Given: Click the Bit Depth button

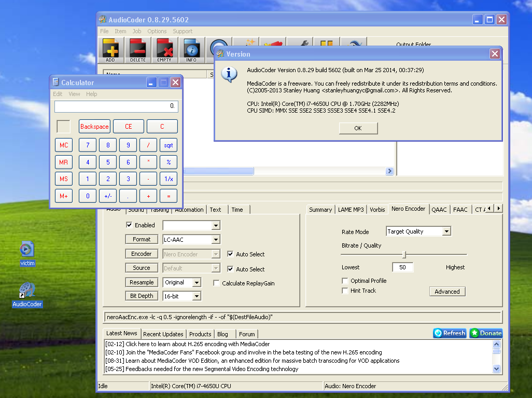Looking at the screenshot, I should coord(142,296).
